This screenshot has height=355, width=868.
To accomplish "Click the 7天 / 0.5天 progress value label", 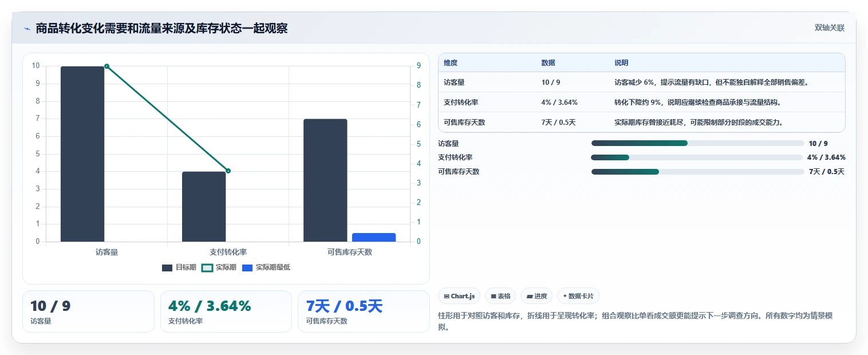I will (x=827, y=172).
